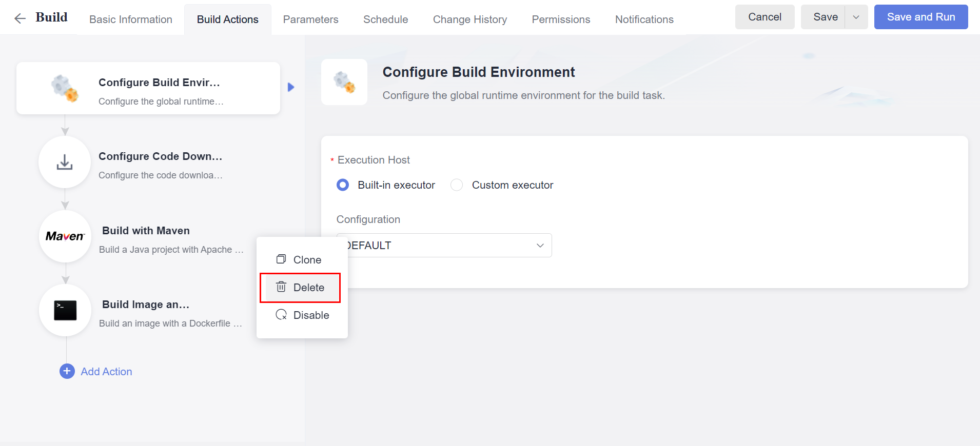Click the Clone copy icon in menu

click(x=281, y=259)
